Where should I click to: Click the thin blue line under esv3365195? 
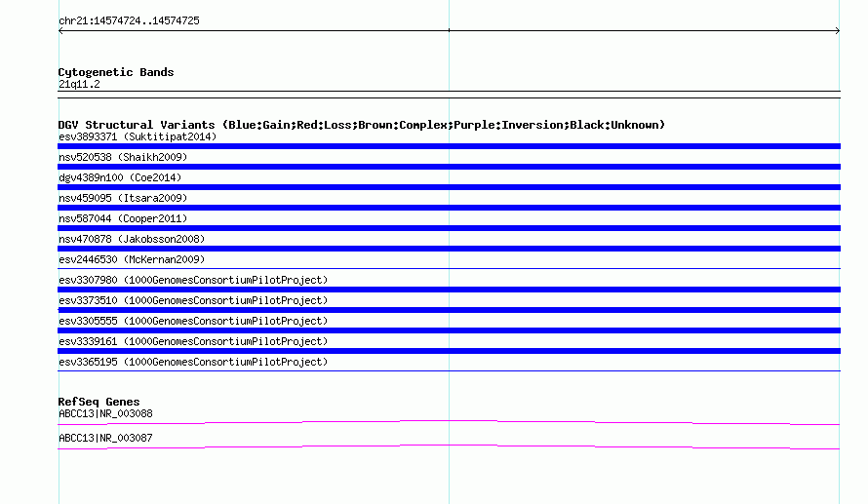pos(449,371)
